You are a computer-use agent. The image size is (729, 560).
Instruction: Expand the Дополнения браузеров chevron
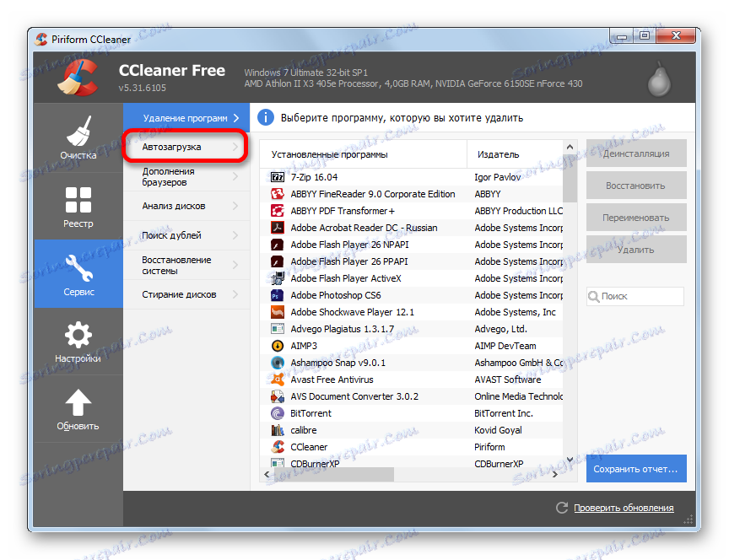coord(235,176)
